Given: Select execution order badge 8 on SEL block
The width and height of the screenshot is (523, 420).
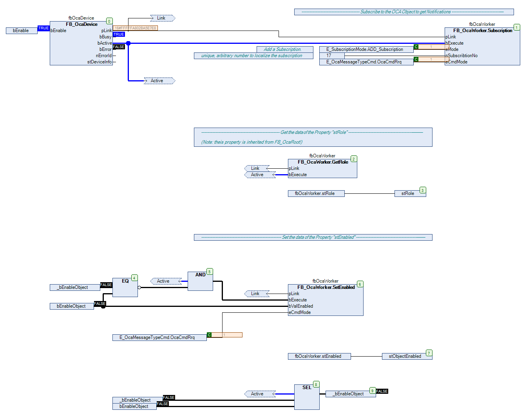Looking at the screenshot, I should tap(316, 384).
